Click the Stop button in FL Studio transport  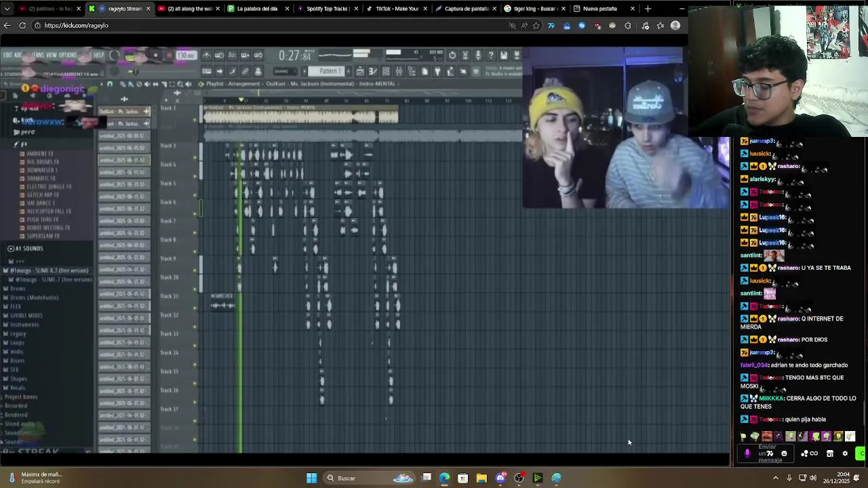click(156, 55)
